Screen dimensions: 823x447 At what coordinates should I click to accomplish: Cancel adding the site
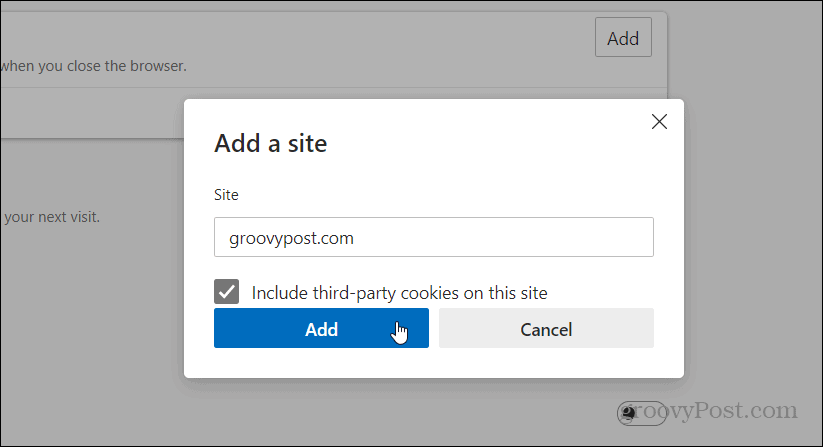546,328
